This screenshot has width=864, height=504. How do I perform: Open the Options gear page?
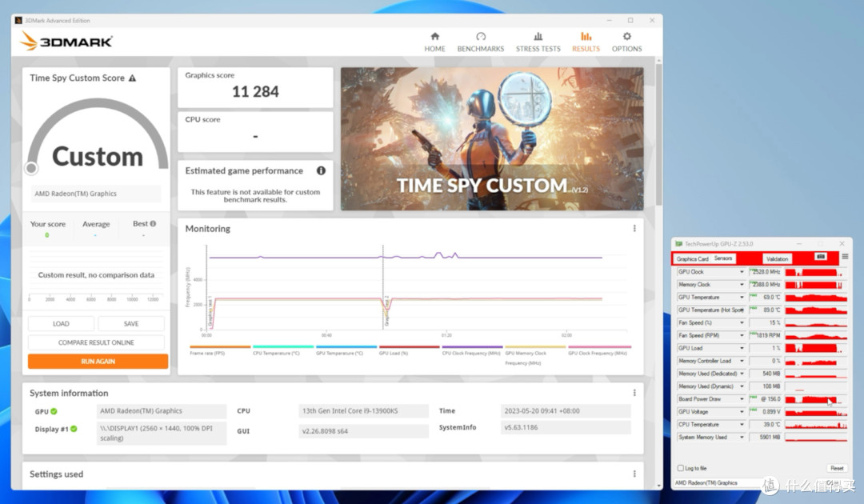click(626, 42)
